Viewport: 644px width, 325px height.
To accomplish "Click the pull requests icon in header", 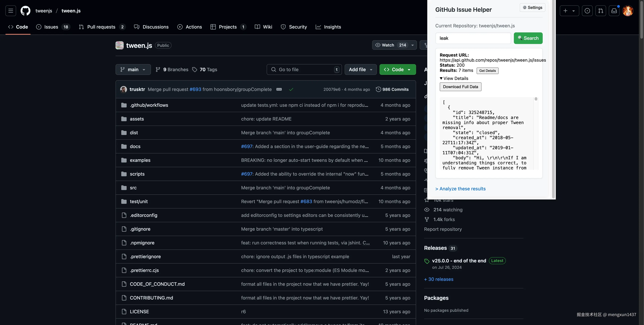I will click(x=601, y=11).
